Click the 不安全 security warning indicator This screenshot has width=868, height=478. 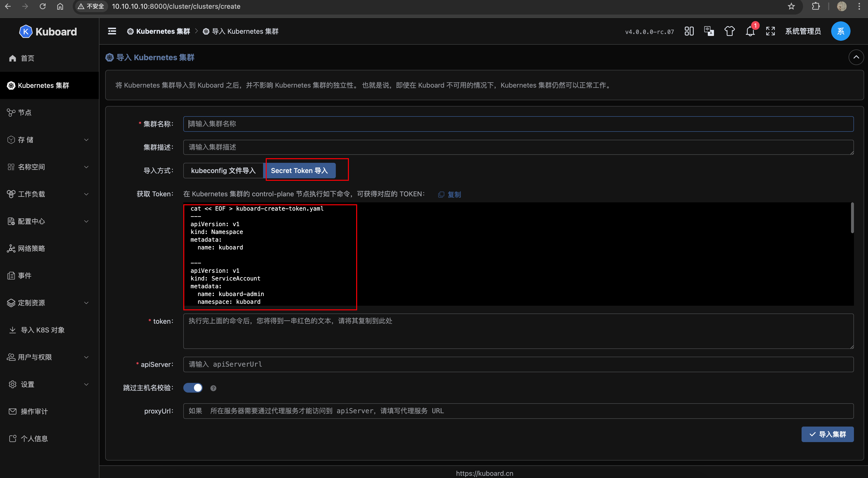pyautogui.click(x=91, y=6)
